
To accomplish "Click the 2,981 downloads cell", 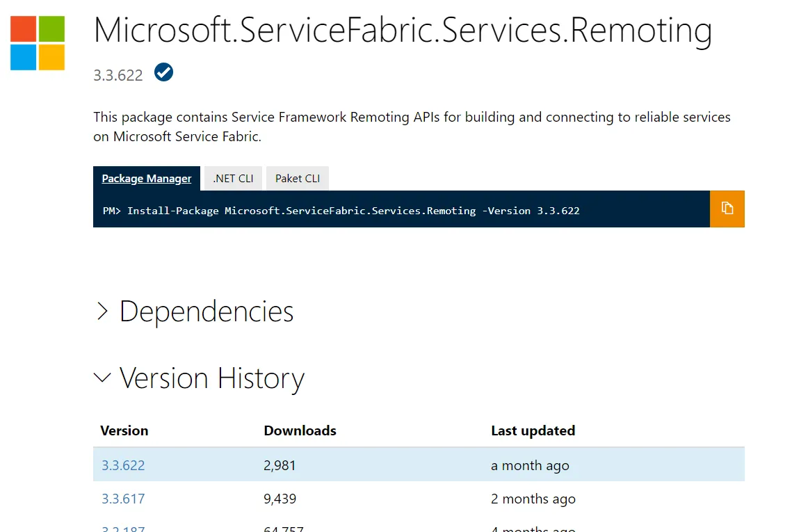I will [x=280, y=465].
